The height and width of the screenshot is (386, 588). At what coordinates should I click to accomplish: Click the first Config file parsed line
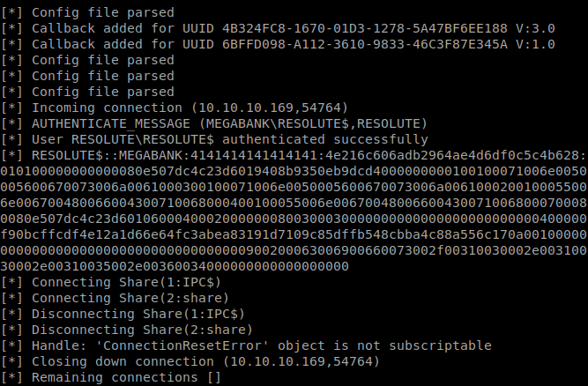(87, 12)
